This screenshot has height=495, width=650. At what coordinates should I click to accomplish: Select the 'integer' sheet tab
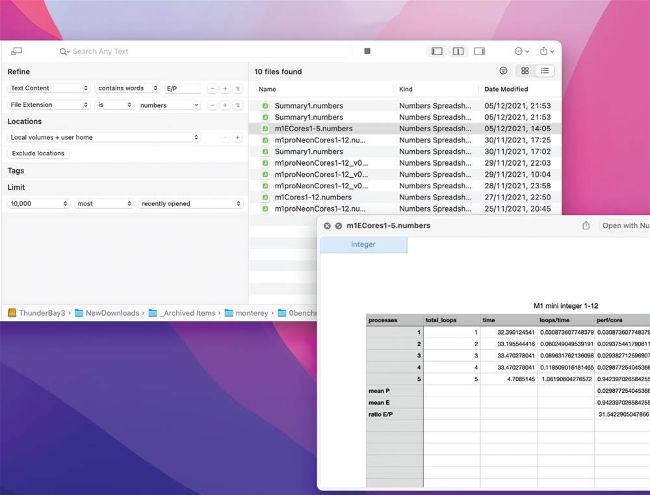[x=363, y=245]
